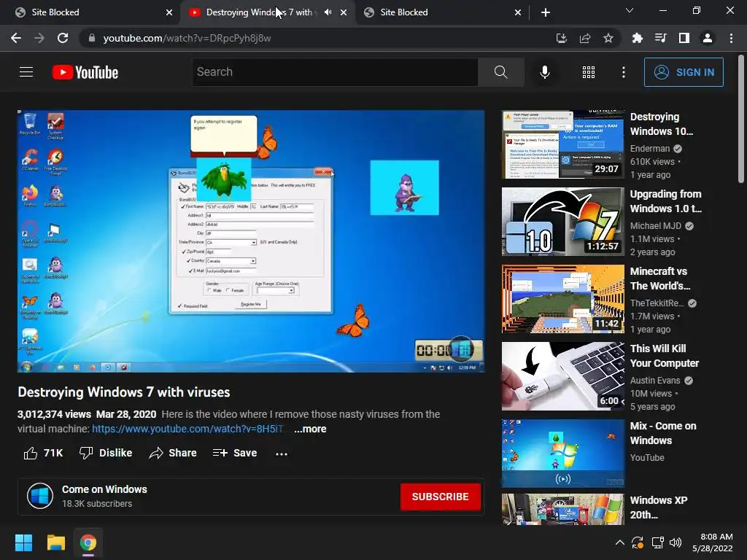Open the media control icon in Chrome toolbar
Viewport: 747px width, 560px height.
[x=660, y=38]
